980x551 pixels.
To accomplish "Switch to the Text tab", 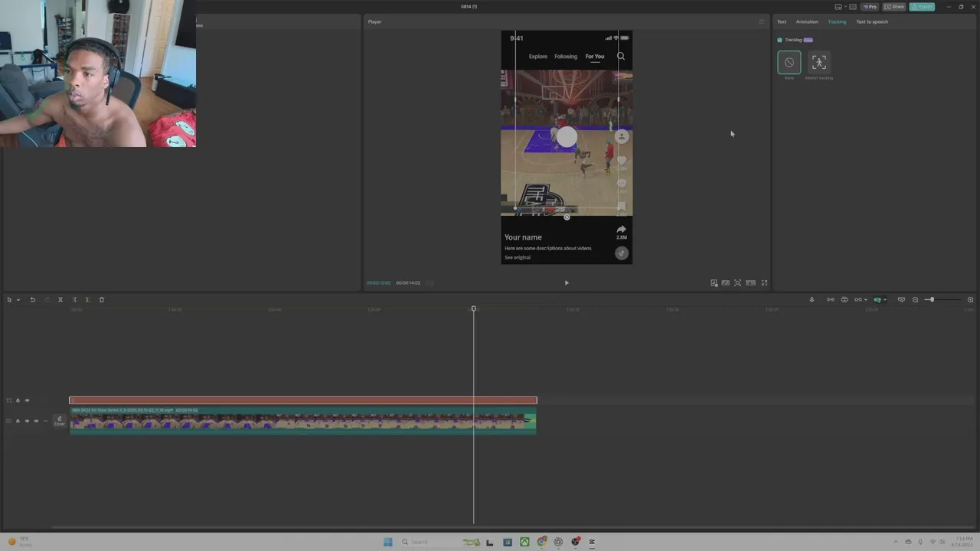I will [782, 21].
